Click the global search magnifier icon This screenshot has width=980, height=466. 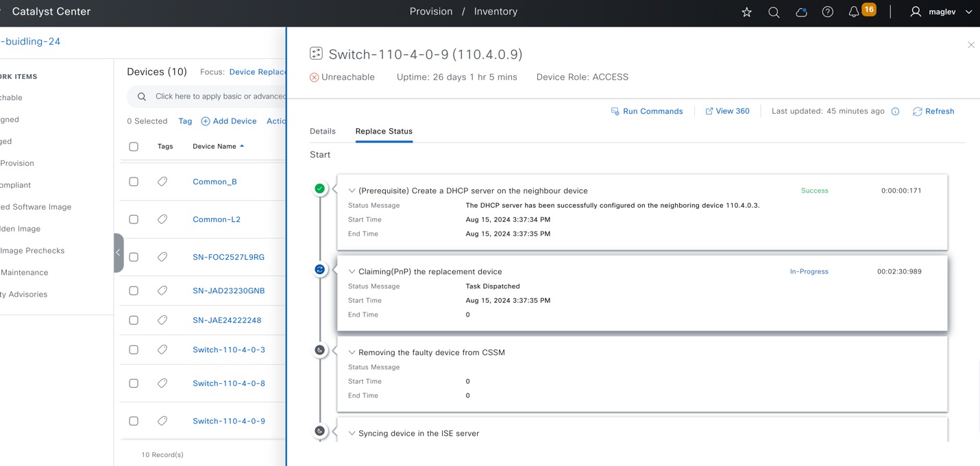click(774, 12)
